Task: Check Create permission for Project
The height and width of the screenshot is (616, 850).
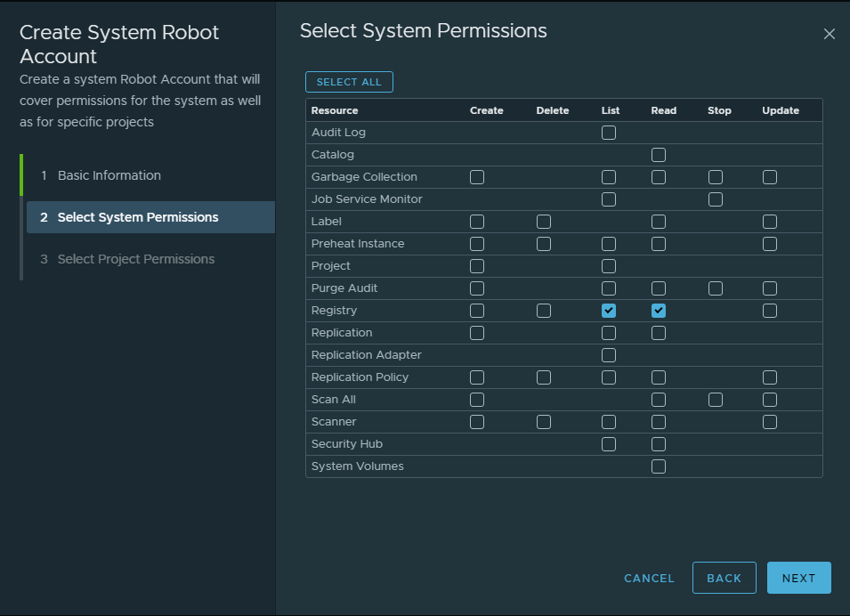Action: coord(477,266)
